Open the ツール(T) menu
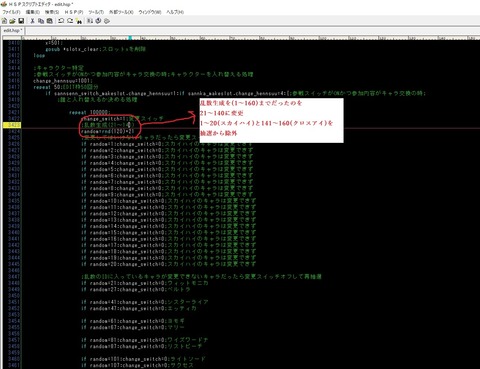 (96, 12)
